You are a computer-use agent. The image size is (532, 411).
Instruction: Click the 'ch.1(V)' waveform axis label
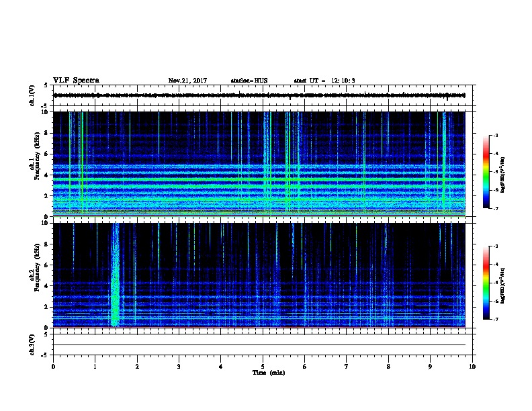32,95
